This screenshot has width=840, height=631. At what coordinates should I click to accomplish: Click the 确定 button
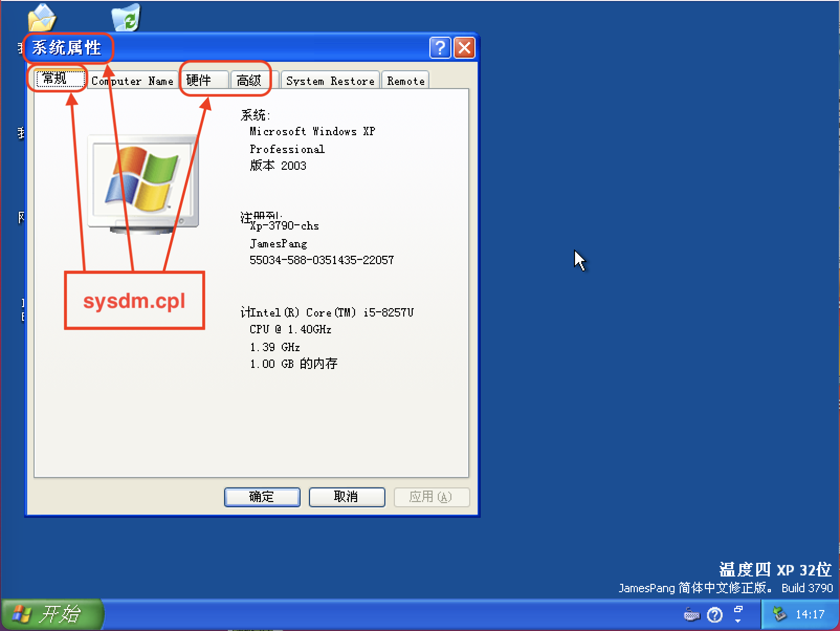coord(262,497)
